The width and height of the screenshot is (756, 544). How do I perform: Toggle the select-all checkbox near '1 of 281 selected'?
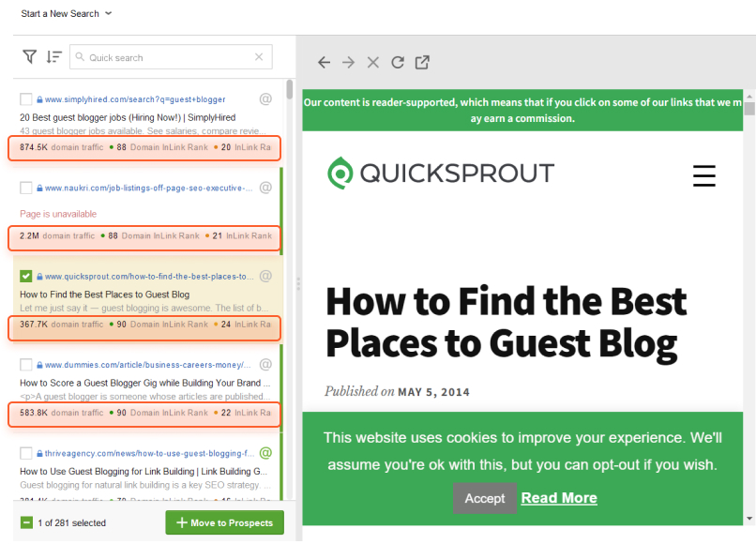(x=26, y=522)
